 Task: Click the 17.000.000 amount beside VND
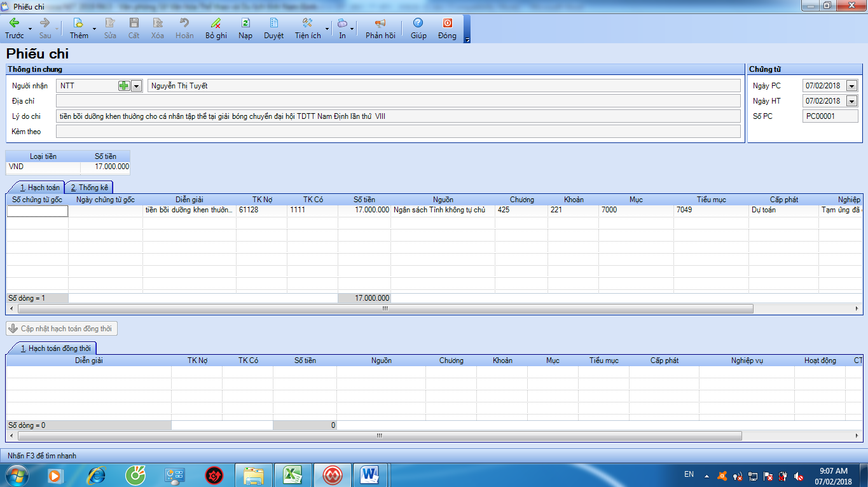106,167
